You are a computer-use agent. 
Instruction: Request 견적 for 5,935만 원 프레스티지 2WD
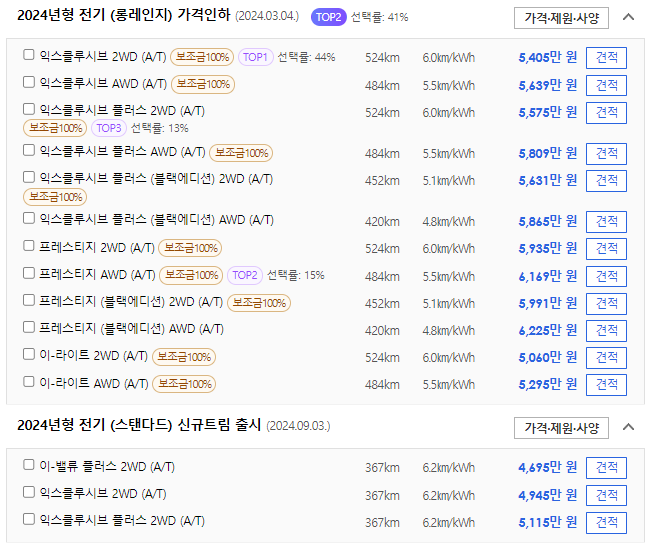point(606,249)
